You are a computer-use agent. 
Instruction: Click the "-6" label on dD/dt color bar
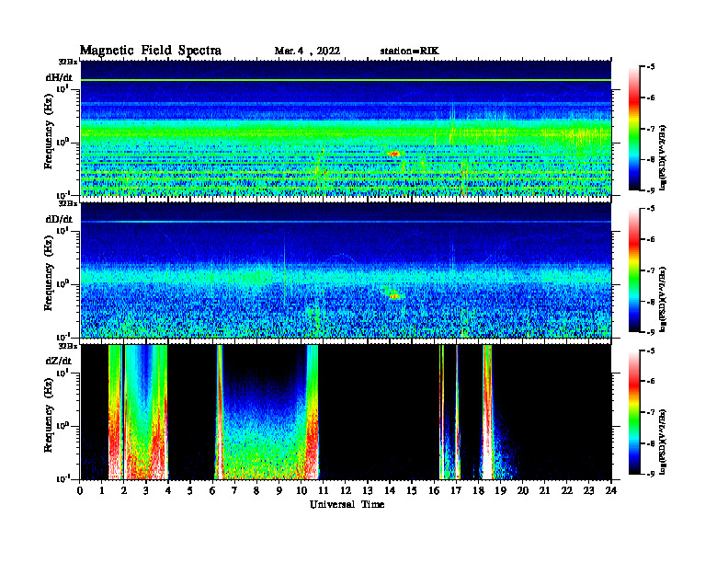coord(651,240)
